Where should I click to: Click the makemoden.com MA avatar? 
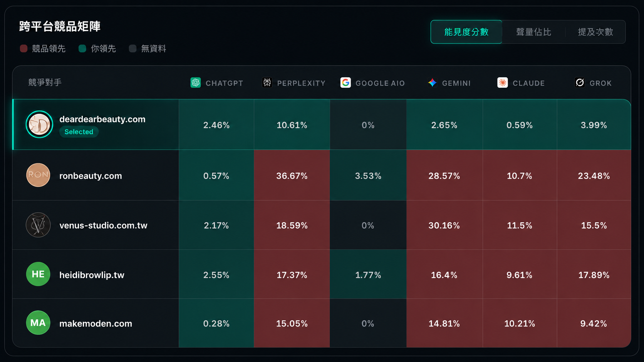point(38,323)
